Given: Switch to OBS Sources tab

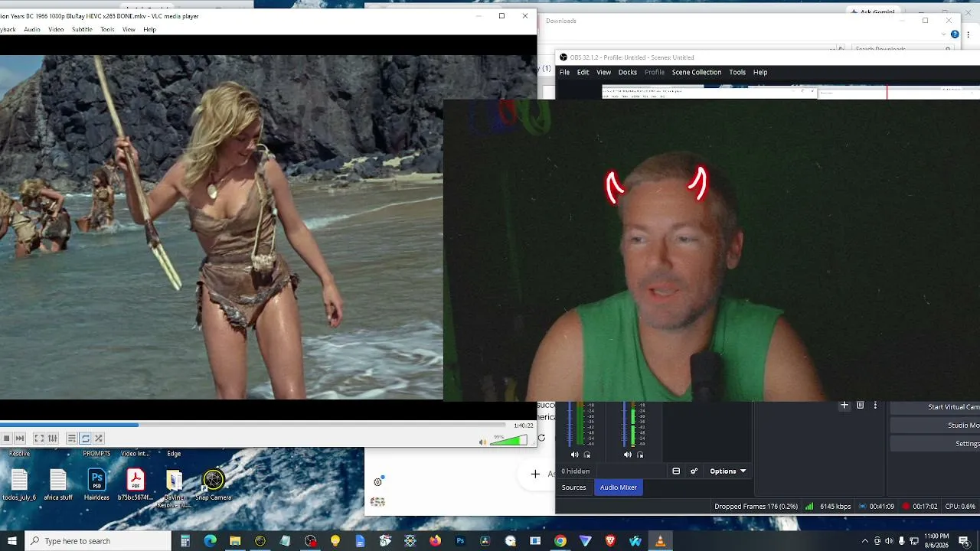Looking at the screenshot, I should [573, 487].
